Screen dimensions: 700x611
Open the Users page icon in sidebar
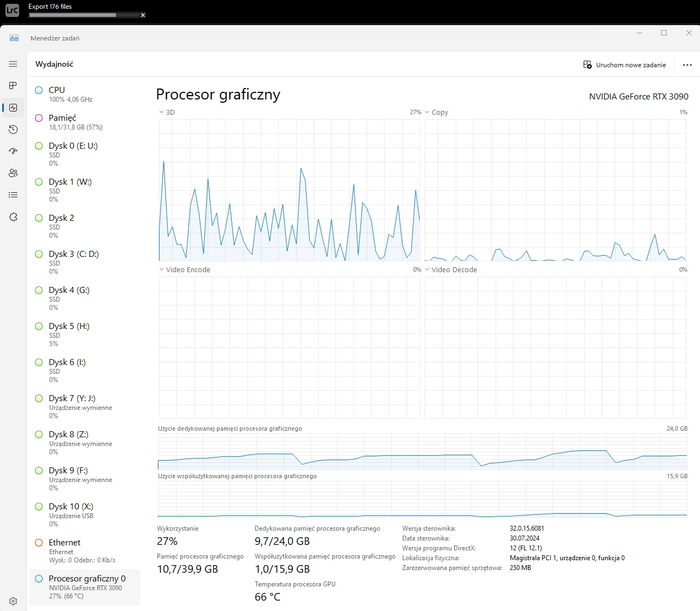pos(13,173)
